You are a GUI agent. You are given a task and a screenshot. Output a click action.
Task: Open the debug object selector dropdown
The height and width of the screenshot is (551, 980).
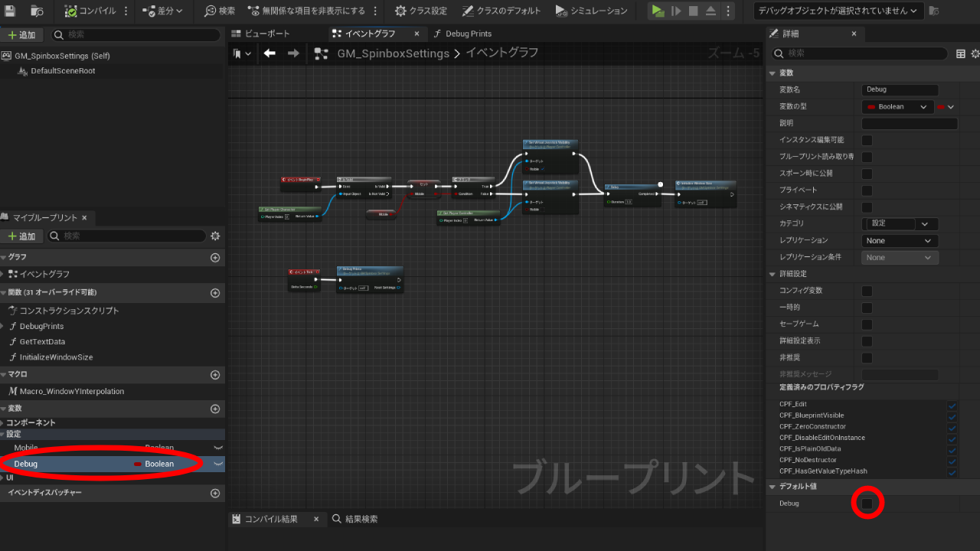838,11
